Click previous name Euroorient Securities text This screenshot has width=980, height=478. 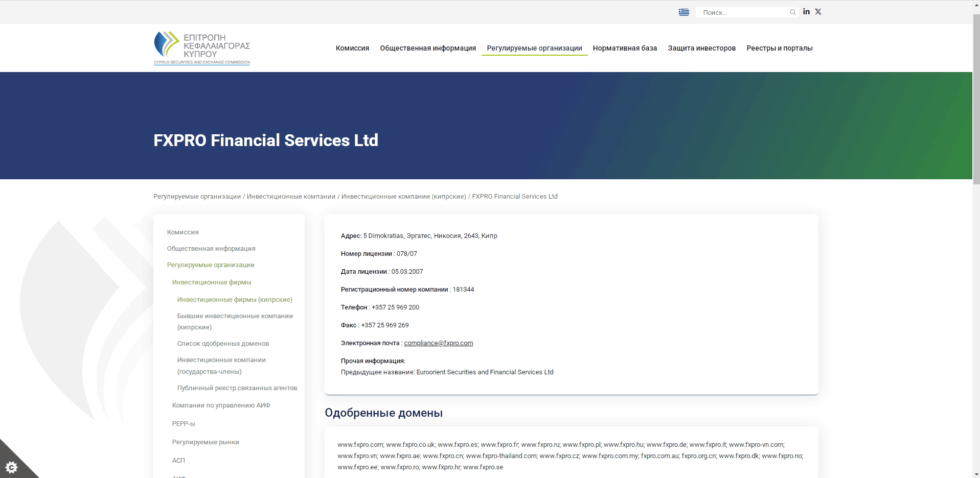(x=485, y=372)
